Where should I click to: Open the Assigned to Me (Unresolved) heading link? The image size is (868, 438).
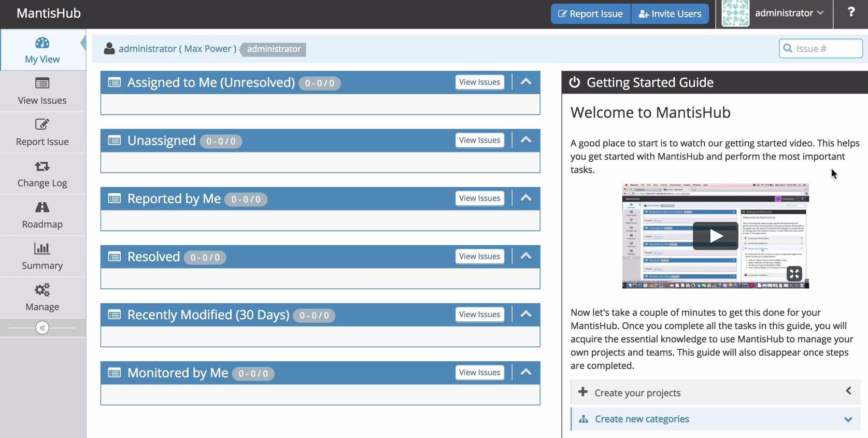211,82
